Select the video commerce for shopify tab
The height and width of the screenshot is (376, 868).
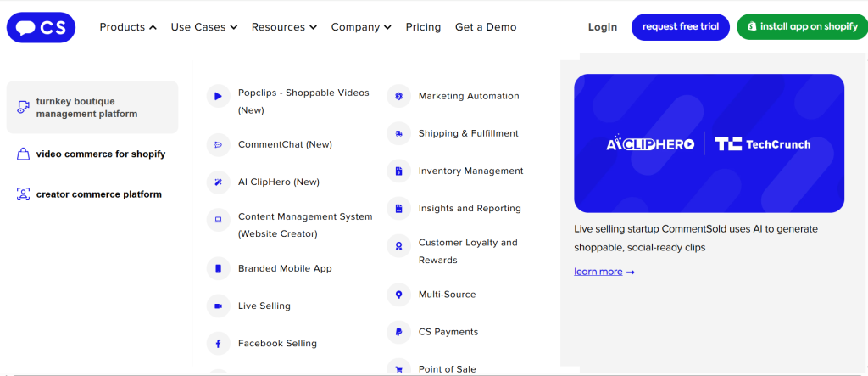[100, 154]
